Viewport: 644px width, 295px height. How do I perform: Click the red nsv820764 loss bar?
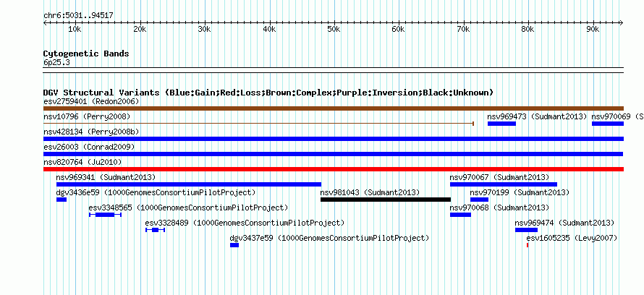(333, 169)
